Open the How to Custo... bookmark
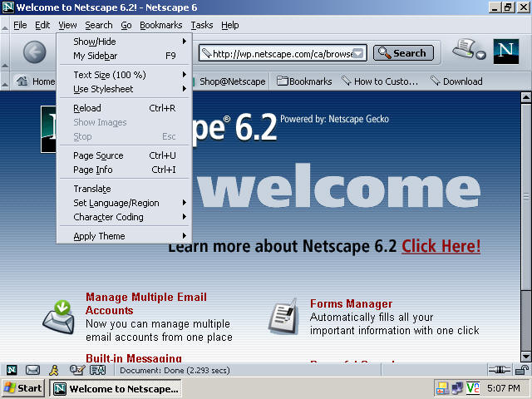Screen dimensions: 532x399 (380, 81)
